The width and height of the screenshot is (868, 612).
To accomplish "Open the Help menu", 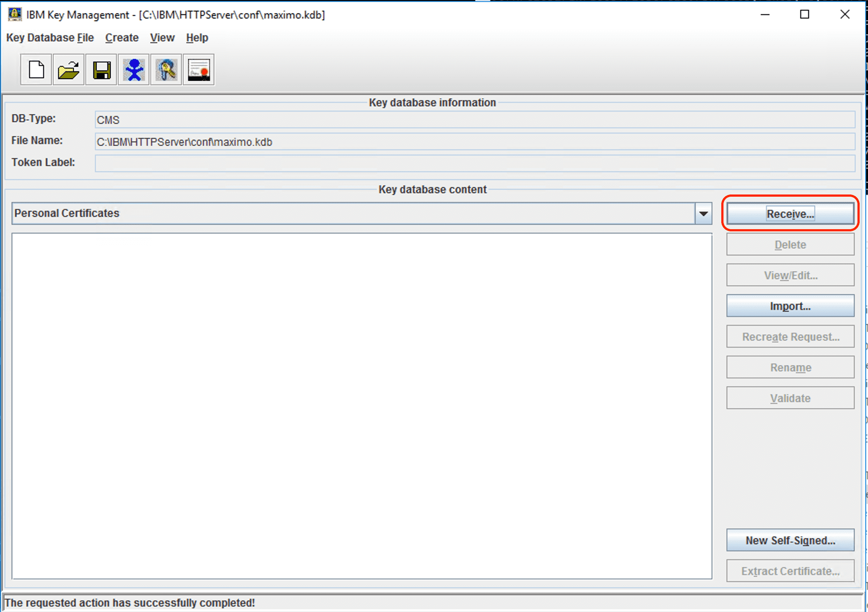I will coord(197,38).
